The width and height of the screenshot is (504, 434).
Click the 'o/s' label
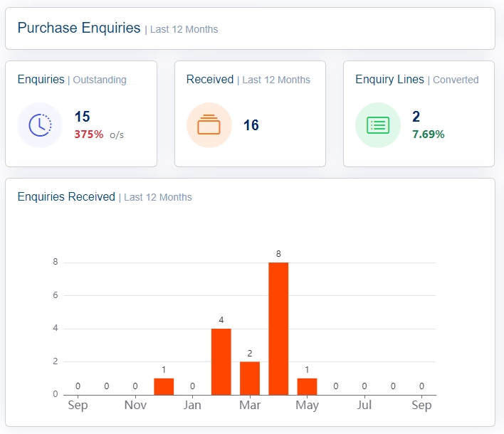(x=117, y=135)
